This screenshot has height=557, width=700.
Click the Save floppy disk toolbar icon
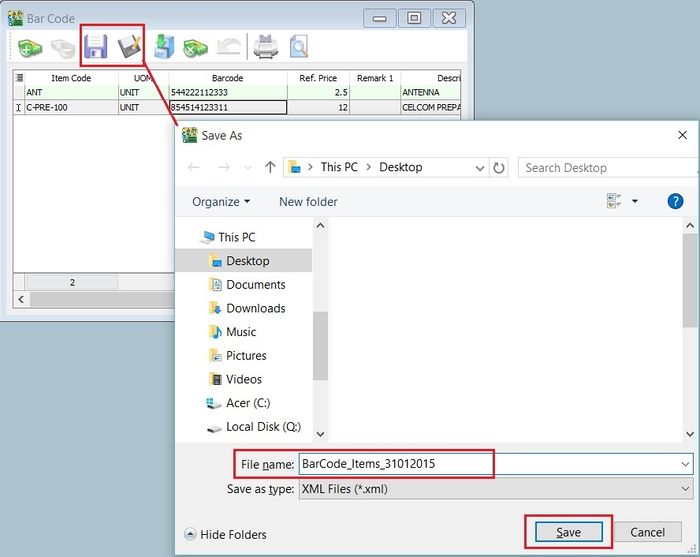pos(95,46)
